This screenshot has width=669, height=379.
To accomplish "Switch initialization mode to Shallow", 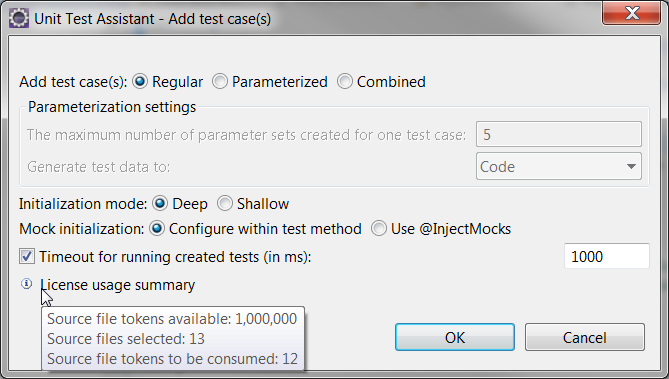I will point(225,204).
